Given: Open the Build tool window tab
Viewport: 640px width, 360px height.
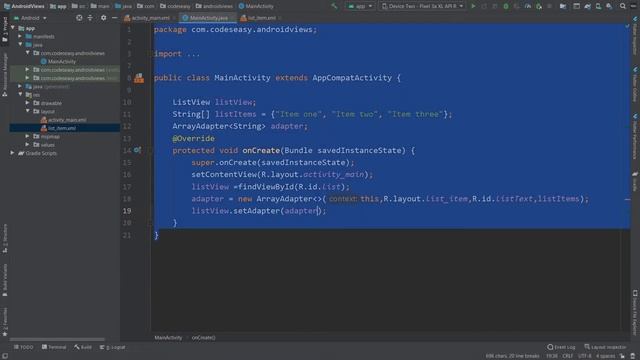Looking at the screenshot, I should point(83,347).
